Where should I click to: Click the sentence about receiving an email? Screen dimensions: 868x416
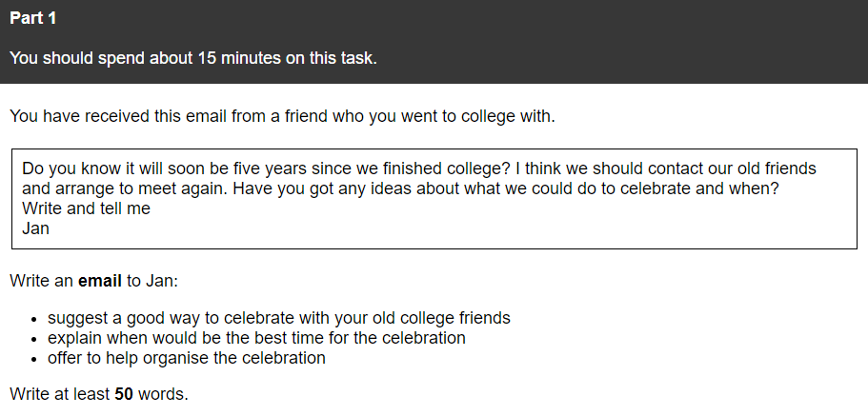(282, 117)
